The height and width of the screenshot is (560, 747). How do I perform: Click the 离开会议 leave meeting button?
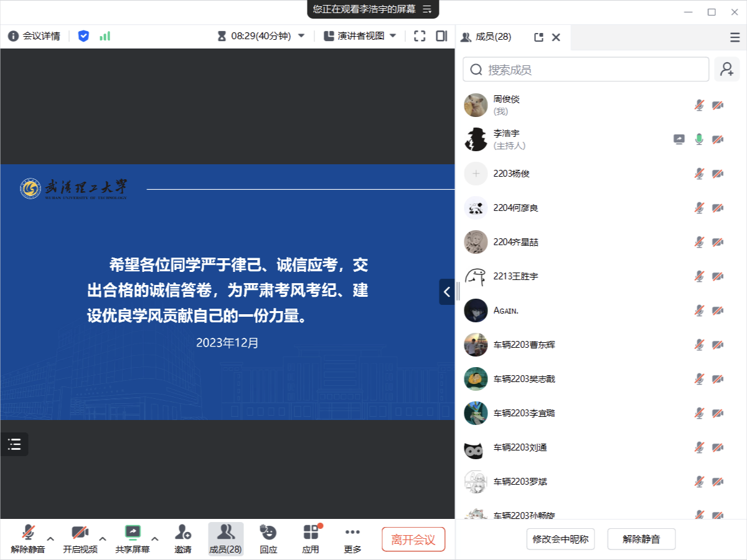tap(413, 539)
